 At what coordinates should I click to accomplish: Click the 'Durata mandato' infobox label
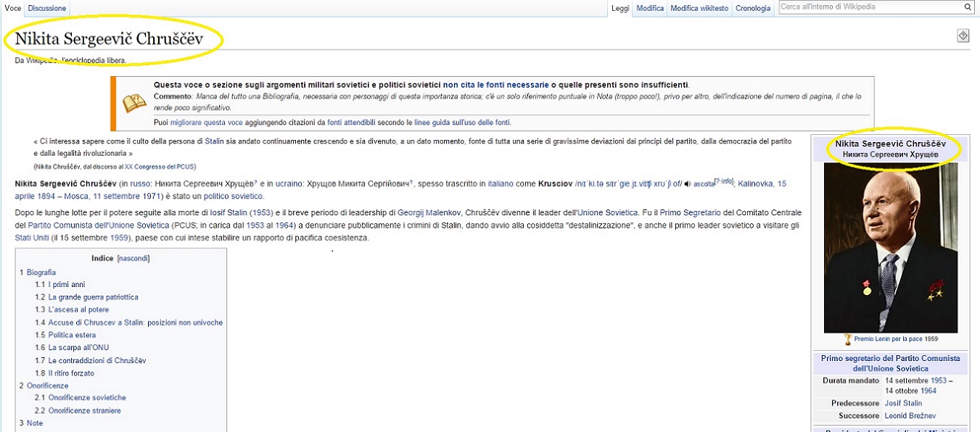[x=851, y=381]
